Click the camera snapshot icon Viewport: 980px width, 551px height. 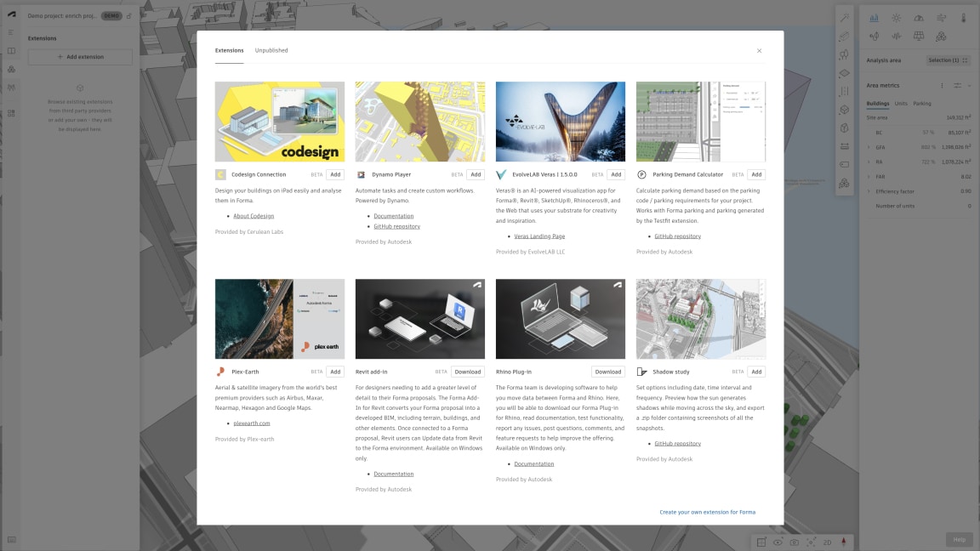[x=794, y=542]
